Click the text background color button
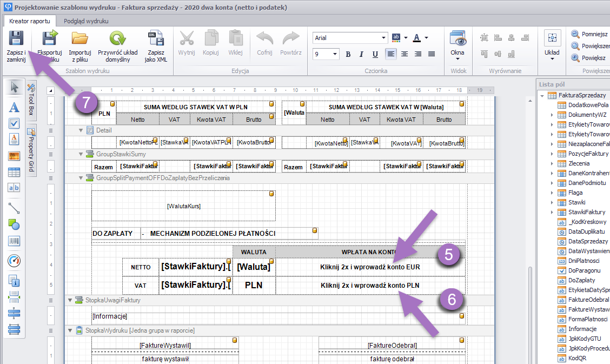Viewport: 610px width, 364px height. pyautogui.click(x=396, y=38)
